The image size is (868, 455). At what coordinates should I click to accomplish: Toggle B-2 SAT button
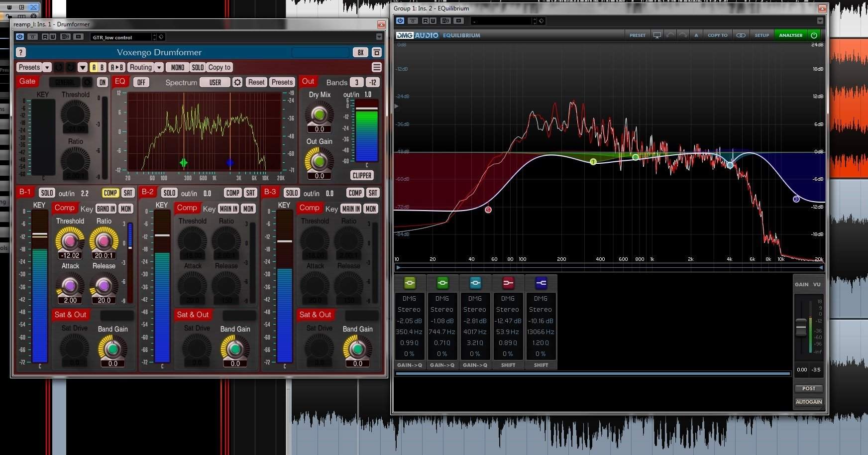tap(250, 193)
